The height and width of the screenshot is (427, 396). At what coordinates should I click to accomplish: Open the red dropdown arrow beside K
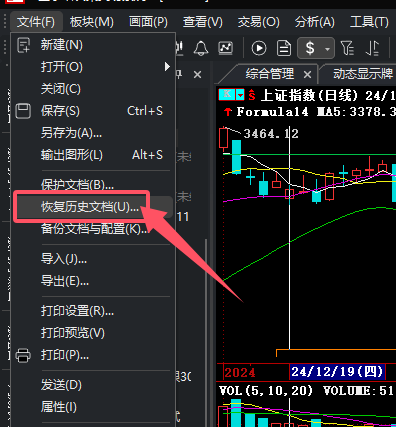pos(240,95)
